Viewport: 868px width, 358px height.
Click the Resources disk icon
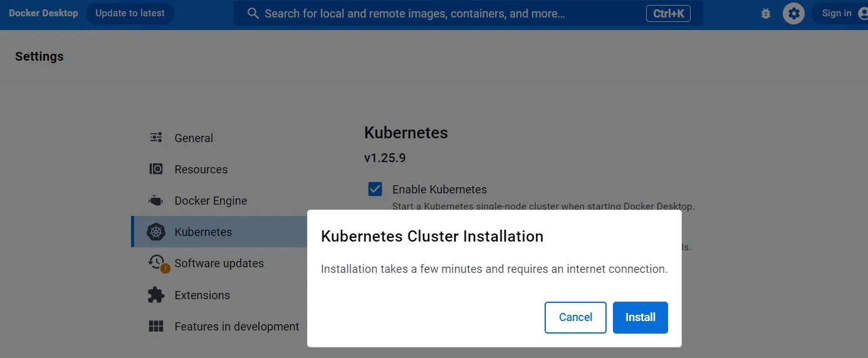[x=156, y=169]
